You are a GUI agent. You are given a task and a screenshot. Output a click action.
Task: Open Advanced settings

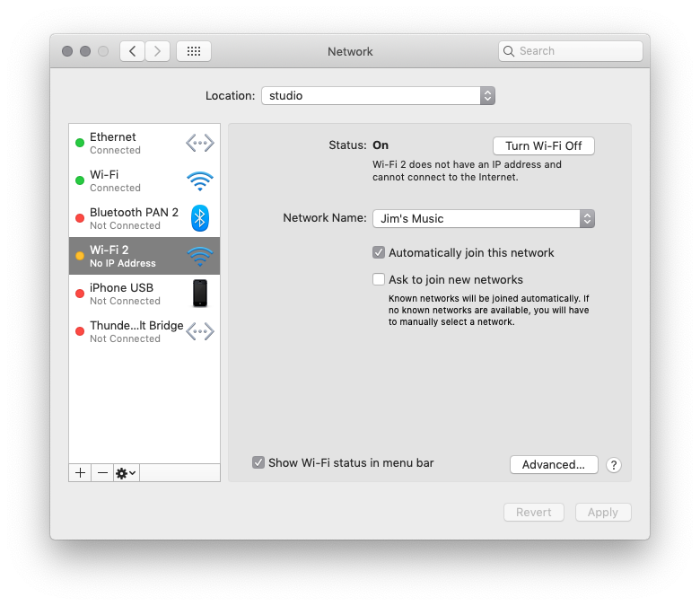(x=554, y=465)
